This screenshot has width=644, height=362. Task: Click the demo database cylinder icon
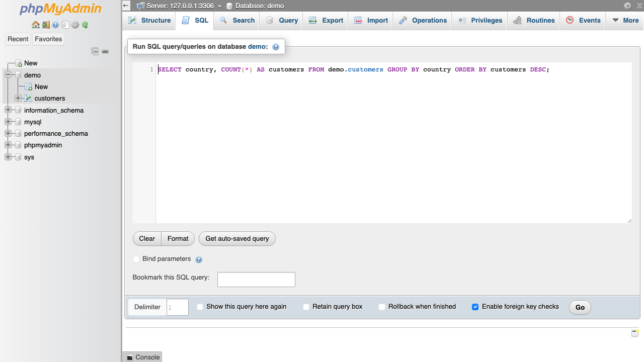click(x=18, y=75)
